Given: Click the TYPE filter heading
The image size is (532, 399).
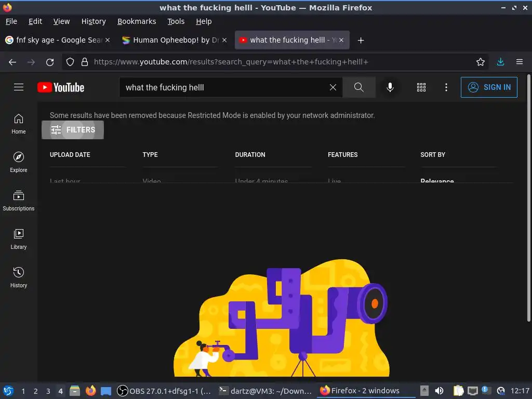Looking at the screenshot, I should pyautogui.click(x=150, y=155).
